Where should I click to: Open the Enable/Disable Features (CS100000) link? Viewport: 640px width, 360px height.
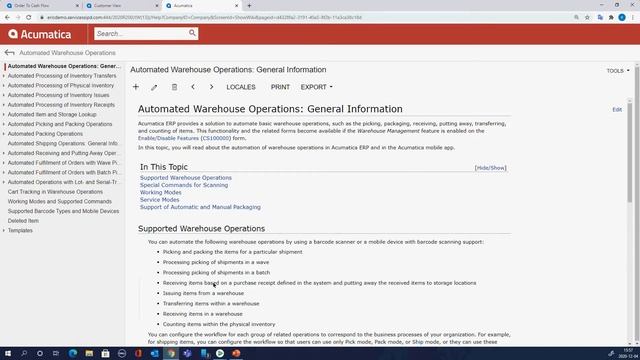(184, 138)
